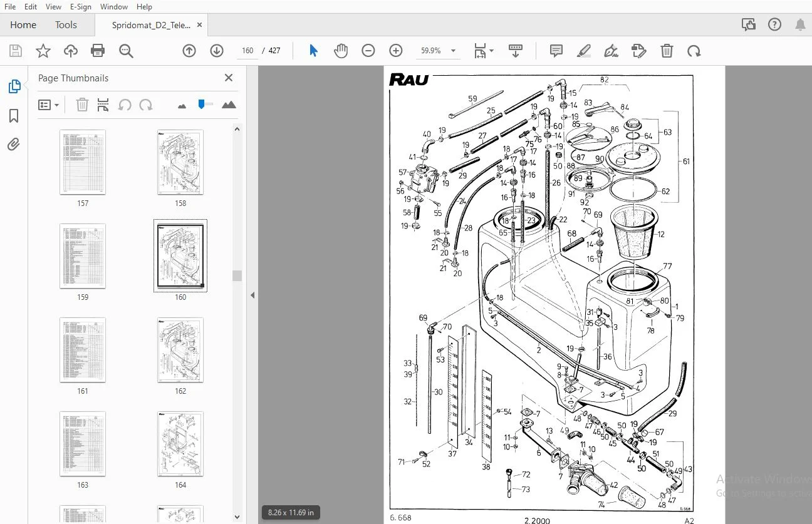Adjust the thumbnail size slider

pos(202,103)
